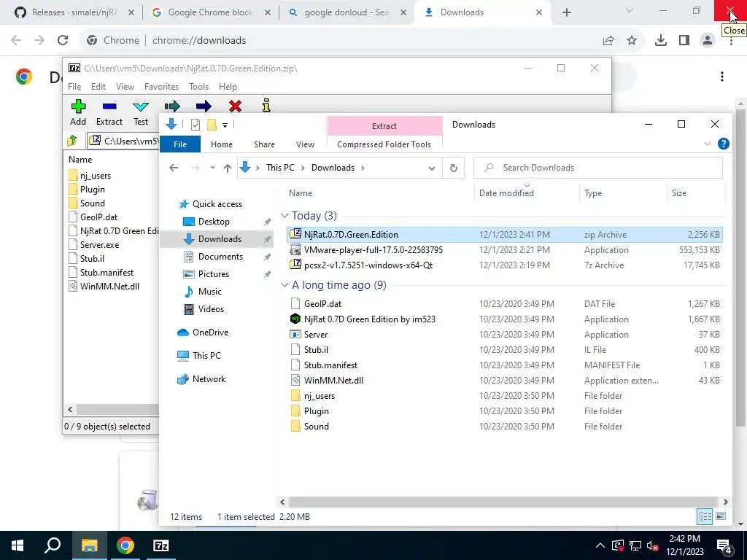Show hidden system tray icons
The image size is (747, 560).
[600, 545]
